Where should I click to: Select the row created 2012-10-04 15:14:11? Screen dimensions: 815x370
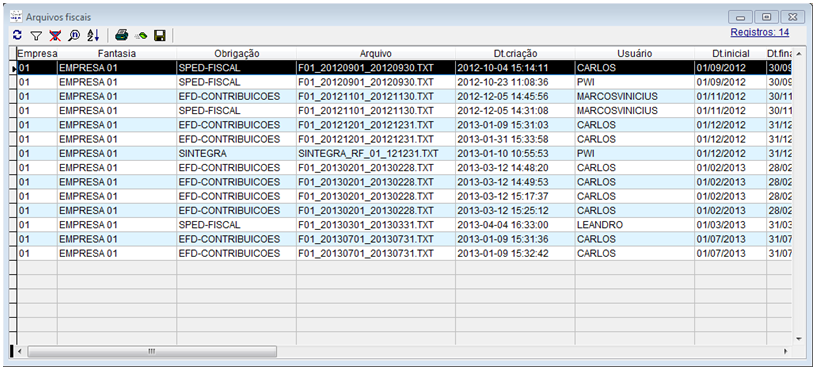click(404, 68)
